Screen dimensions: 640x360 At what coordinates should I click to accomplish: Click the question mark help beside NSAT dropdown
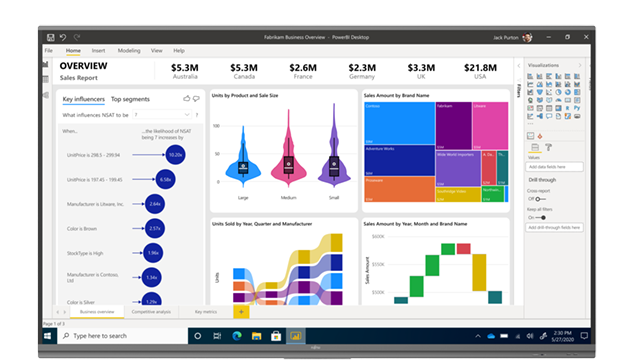click(x=197, y=115)
